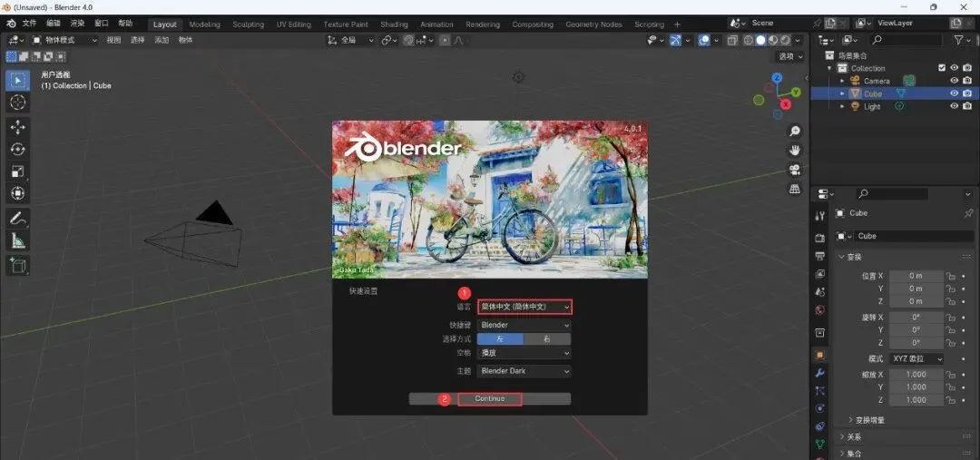Open the Tool properties tab
980x460 pixels.
click(x=820, y=216)
